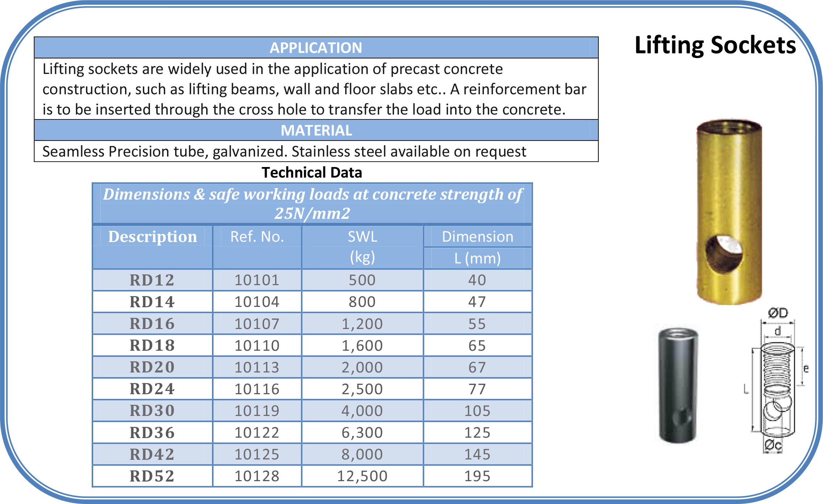Click the 'RD20' description cell

(x=152, y=367)
